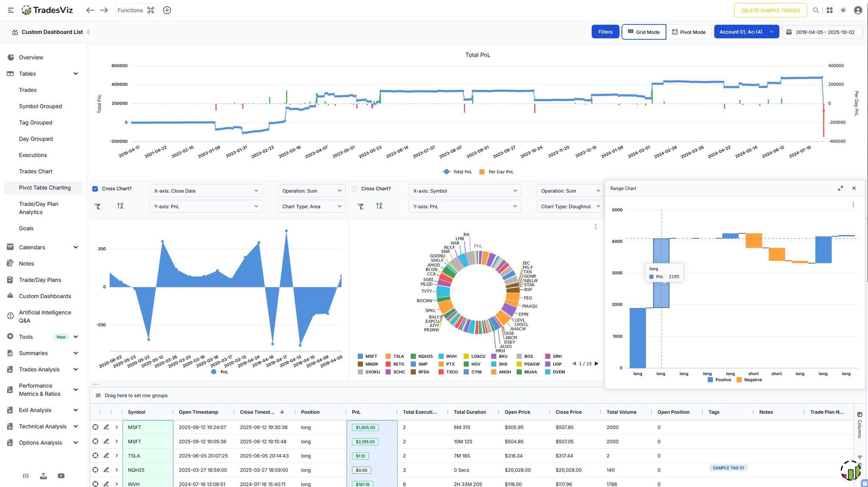Image resolution: width=868 pixels, height=487 pixels.
Task: Click the sort icon beside Y-axis: PnL
Action: click(x=120, y=206)
